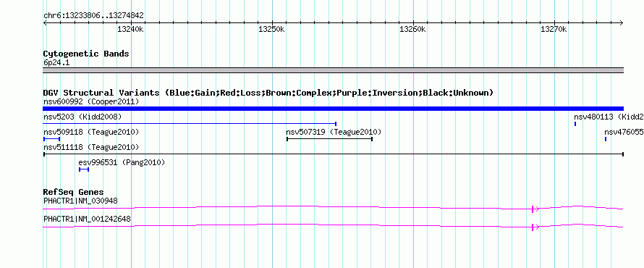Viewport: 644px width, 268px height.
Task: Select the nsv507319 black variant bar
Action: coord(329,139)
